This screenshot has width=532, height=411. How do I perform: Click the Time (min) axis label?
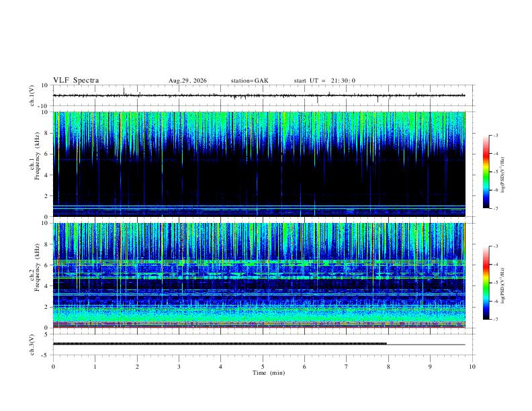point(269,373)
